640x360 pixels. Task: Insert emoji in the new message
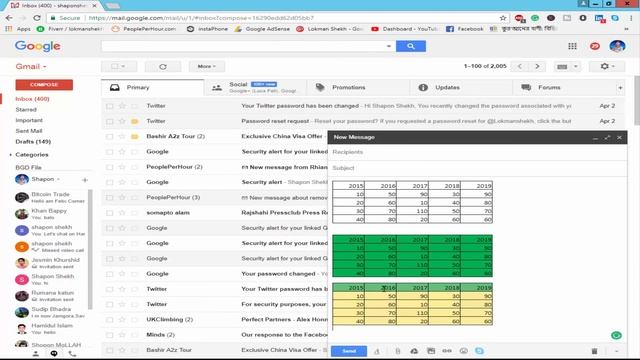pyautogui.click(x=463, y=351)
